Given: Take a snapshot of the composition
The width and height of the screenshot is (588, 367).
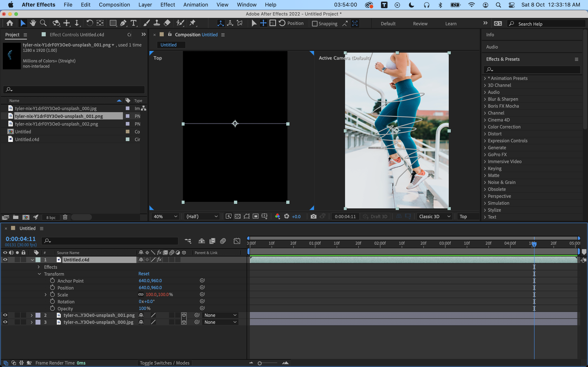Looking at the screenshot, I should tap(313, 216).
